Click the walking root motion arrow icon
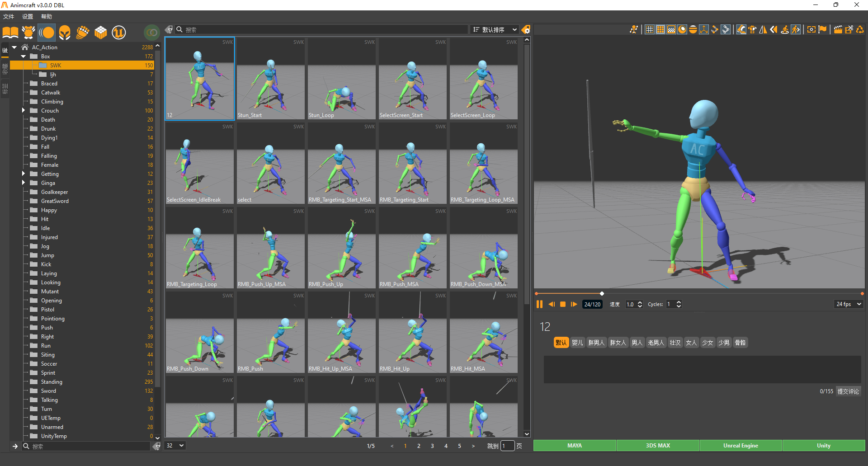Image resolution: width=868 pixels, height=466 pixels. (x=796, y=29)
